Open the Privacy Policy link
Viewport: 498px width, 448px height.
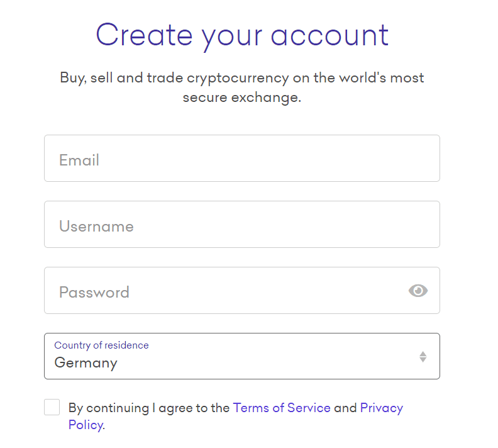(382, 408)
